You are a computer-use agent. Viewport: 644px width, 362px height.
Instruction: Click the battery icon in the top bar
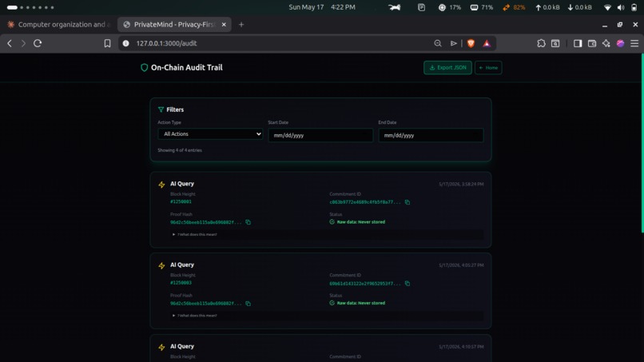tap(634, 7)
